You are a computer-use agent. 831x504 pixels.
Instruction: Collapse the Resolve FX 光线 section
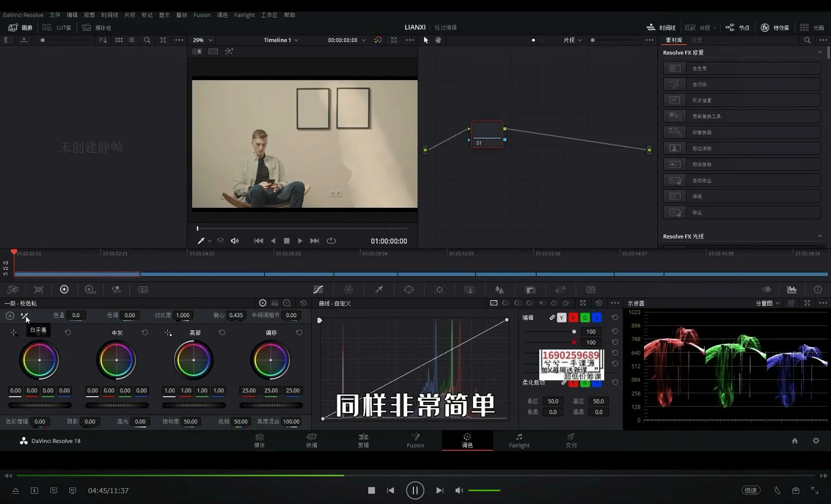point(820,236)
